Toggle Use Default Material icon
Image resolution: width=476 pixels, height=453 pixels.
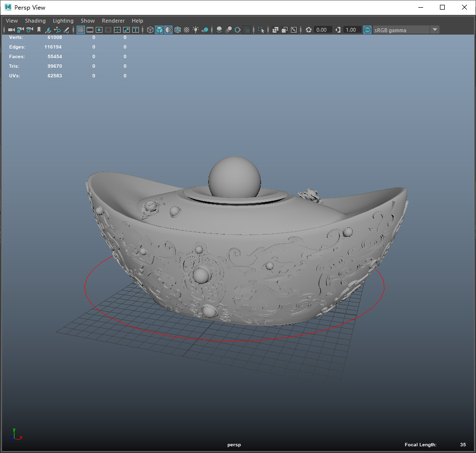point(168,30)
